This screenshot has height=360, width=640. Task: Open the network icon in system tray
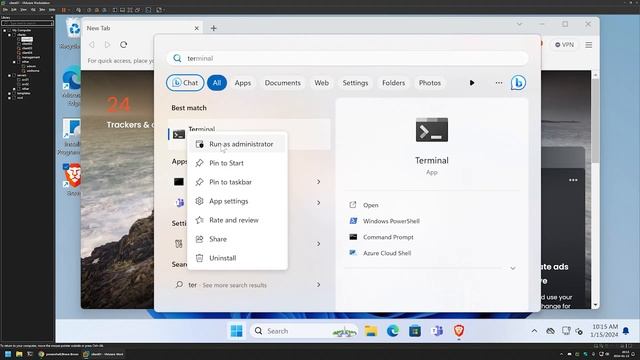point(566,331)
